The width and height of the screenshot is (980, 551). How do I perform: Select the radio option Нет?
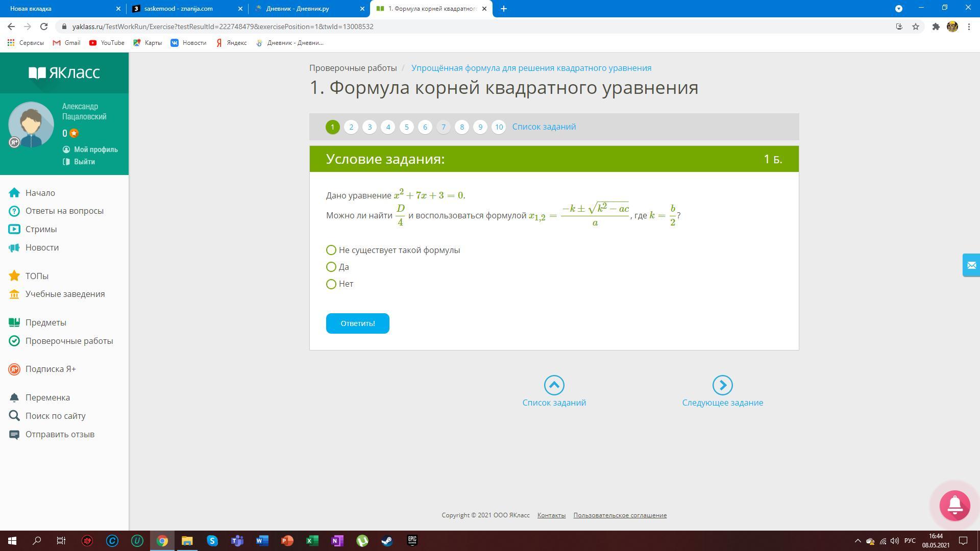coord(331,284)
